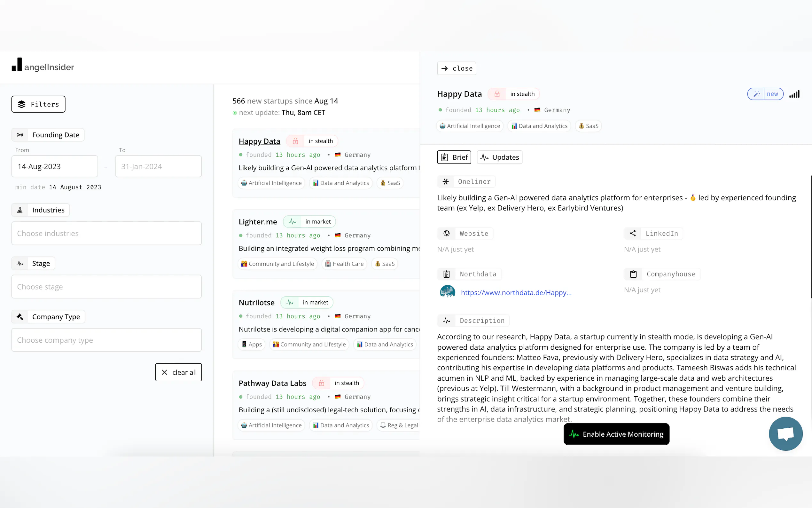Open the Choose company type dropdown
The width and height of the screenshot is (812, 508).
(107, 340)
